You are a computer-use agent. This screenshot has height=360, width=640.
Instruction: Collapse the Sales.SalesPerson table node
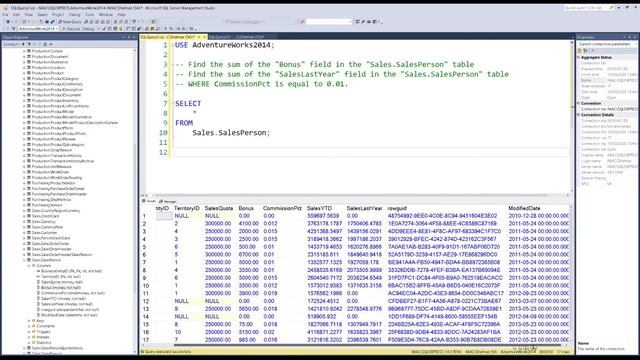(24, 260)
